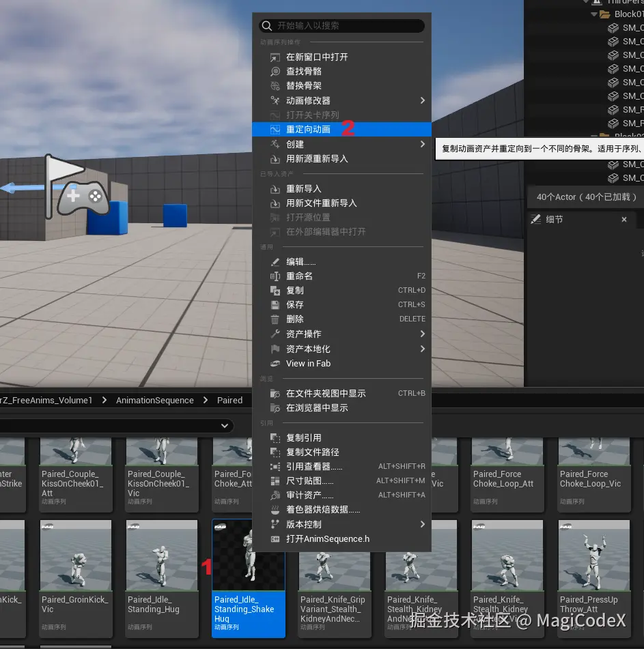Click the 保存 floppy disk icon
644x649 pixels.
275,305
